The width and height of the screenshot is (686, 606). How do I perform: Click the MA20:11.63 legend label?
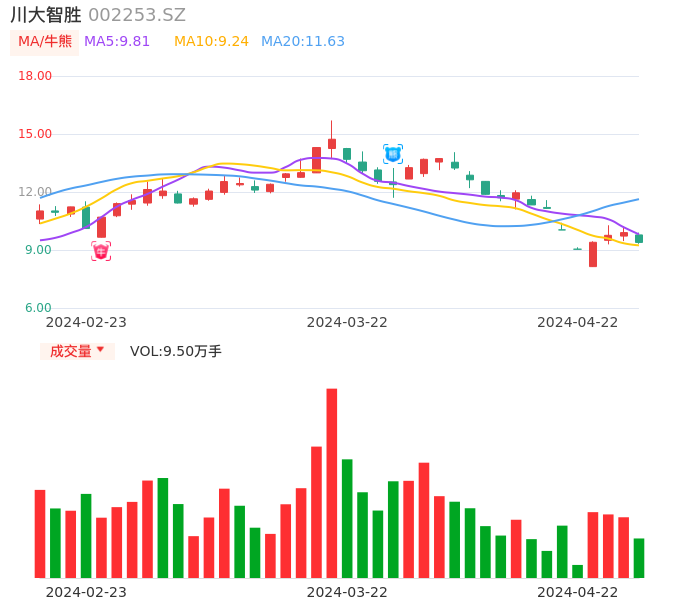303,42
